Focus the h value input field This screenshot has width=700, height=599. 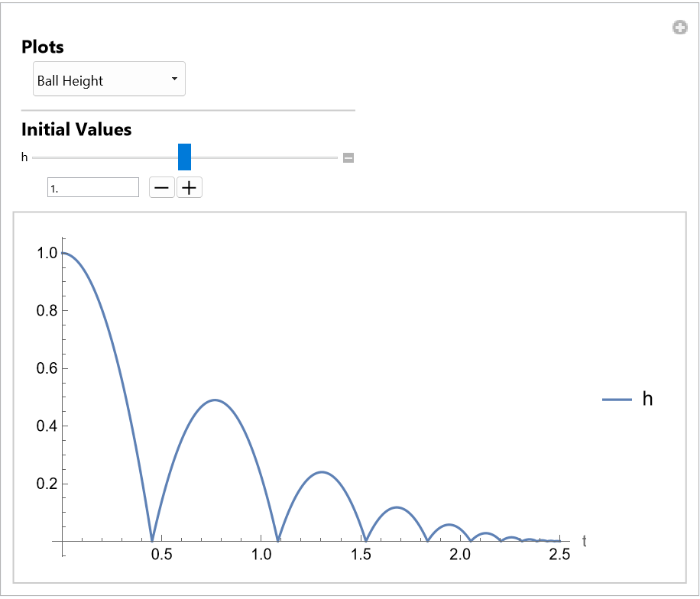point(93,187)
